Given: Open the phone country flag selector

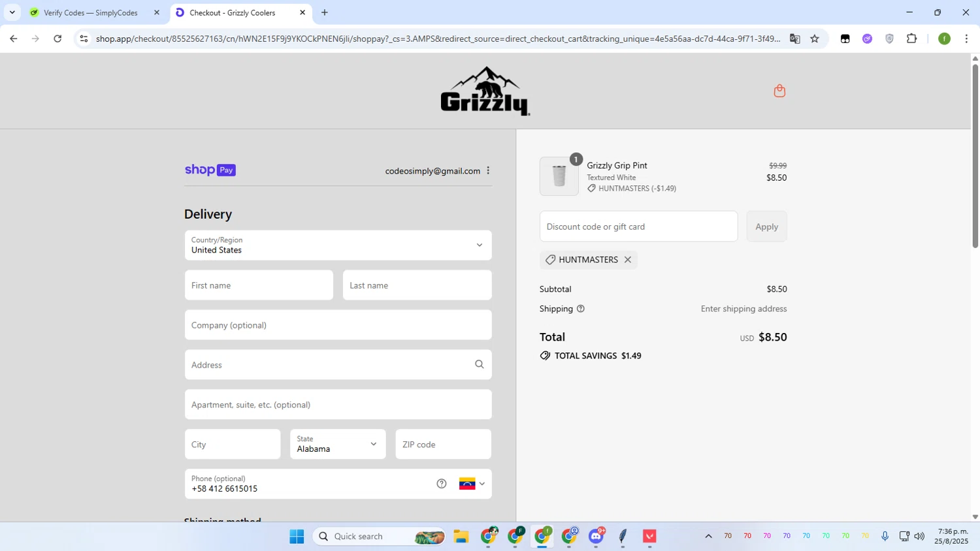Looking at the screenshot, I should click(472, 484).
